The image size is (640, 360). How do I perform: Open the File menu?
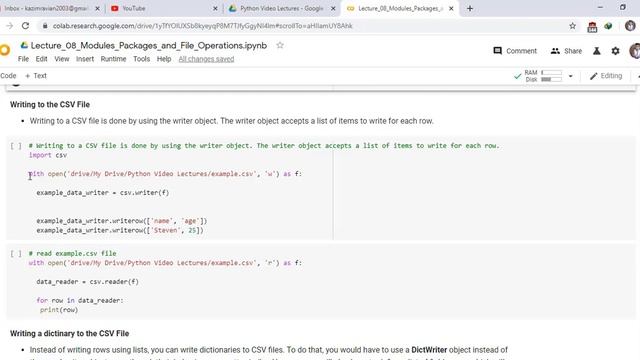click(x=23, y=59)
